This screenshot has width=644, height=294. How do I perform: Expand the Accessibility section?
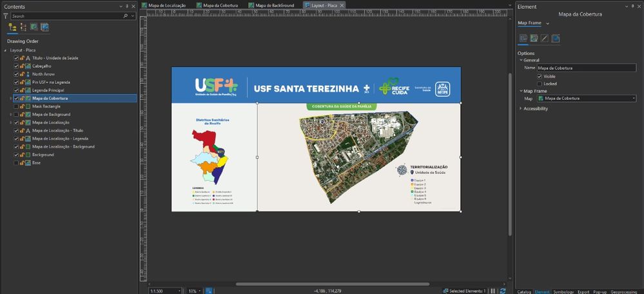click(536, 108)
